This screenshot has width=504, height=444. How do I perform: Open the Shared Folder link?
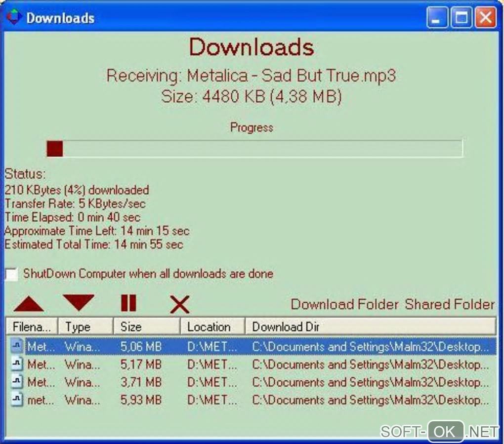[450, 304]
